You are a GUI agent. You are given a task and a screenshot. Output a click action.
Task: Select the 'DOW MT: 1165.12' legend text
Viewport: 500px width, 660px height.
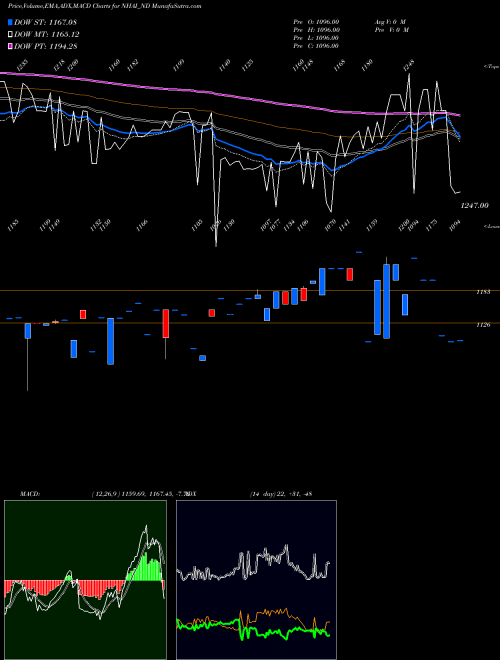click(47, 35)
